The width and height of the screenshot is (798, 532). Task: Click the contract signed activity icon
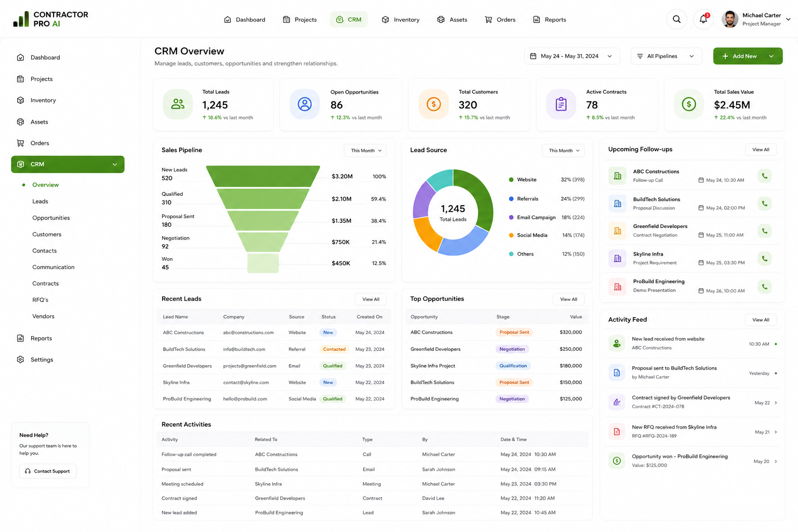pyautogui.click(x=617, y=402)
